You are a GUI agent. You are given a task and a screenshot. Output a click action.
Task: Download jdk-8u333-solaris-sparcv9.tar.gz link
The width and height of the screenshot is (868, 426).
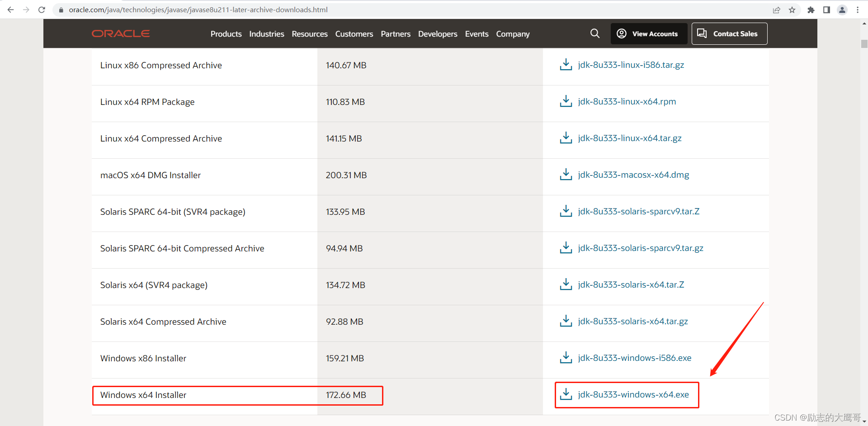[641, 248]
